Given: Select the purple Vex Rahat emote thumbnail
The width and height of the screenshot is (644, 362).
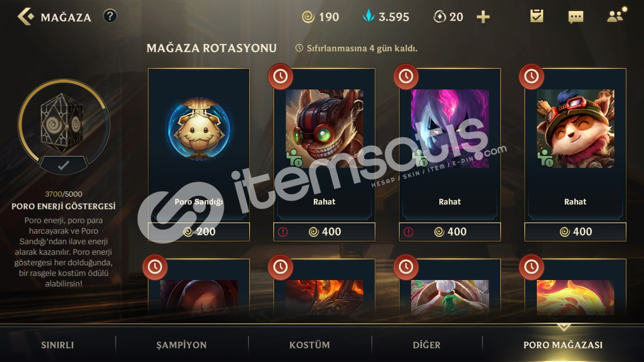Looking at the screenshot, I should 450,129.
